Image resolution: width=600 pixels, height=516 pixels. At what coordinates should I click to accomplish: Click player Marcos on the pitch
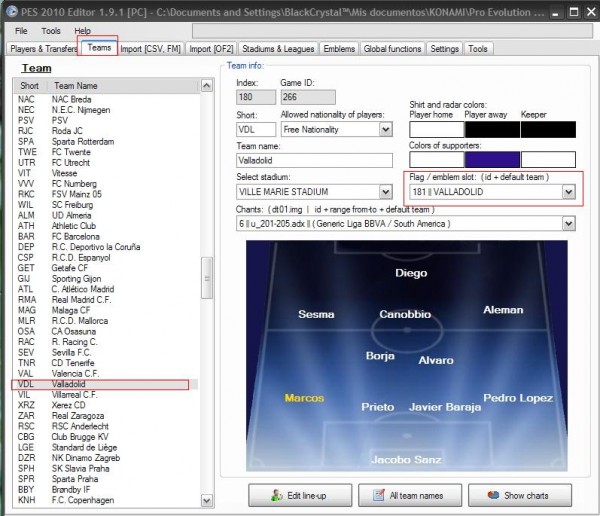click(304, 398)
